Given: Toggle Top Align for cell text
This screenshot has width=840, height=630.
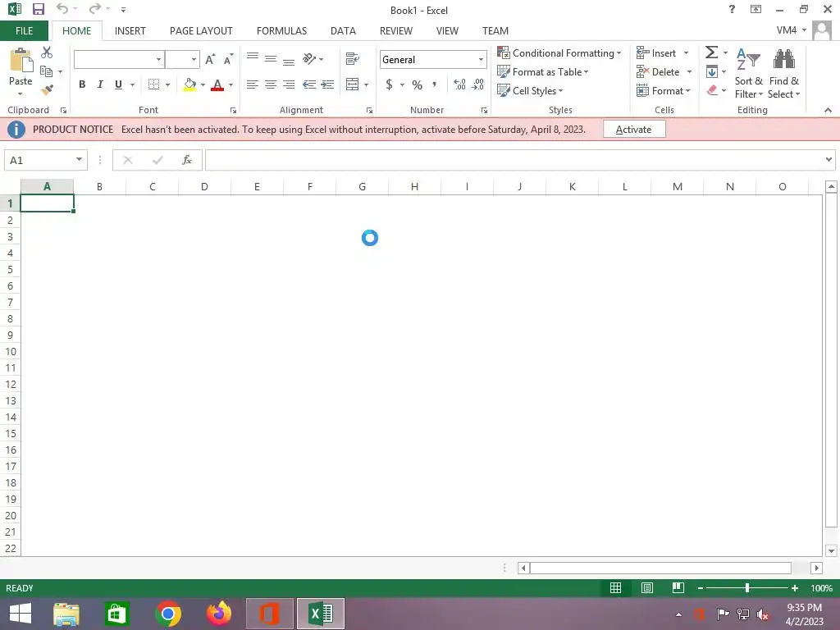Looking at the screenshot, I should coord(253,57).
